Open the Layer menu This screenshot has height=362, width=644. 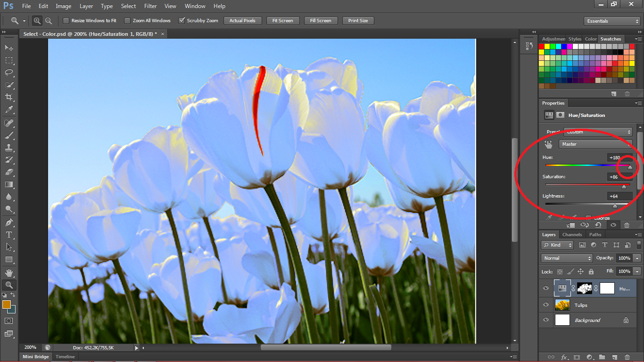tap(86, 6)
